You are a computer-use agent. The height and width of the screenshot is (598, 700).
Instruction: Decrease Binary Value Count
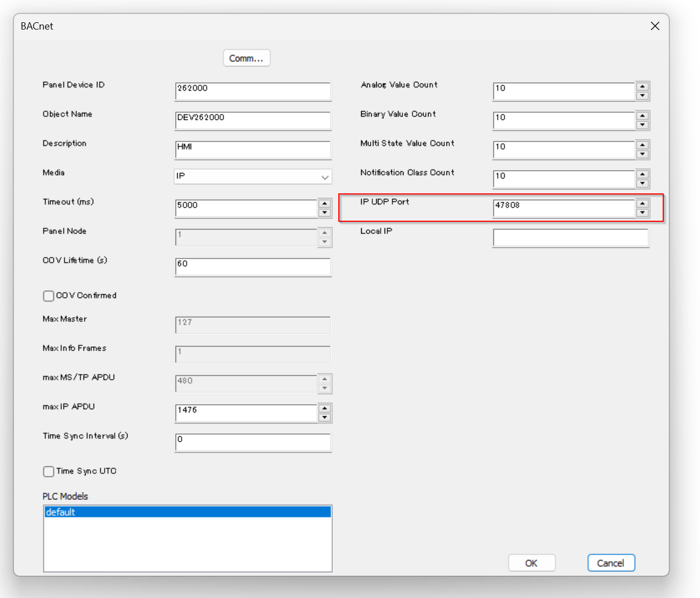(643, 125)
